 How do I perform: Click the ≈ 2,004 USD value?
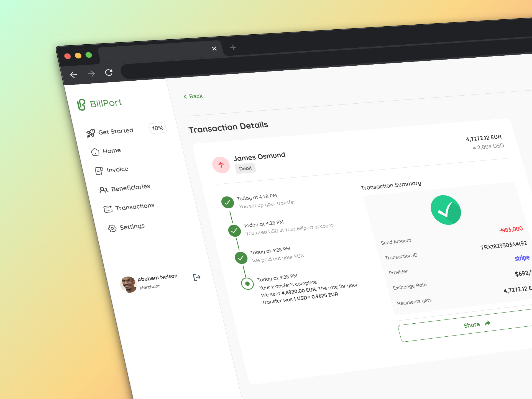coord(488,147)
